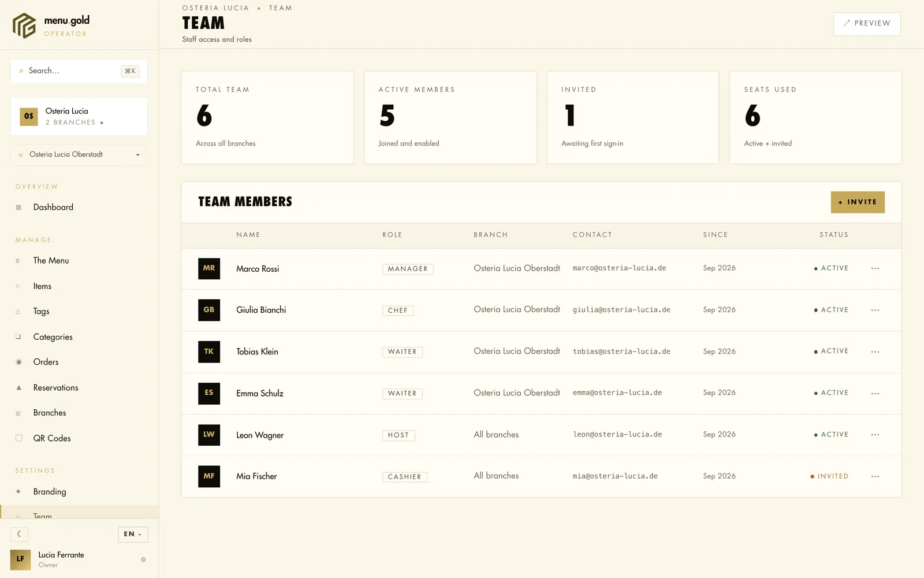This screenshot has height=578, width=924.
Task: Click the Invite button
Action: 858,202
